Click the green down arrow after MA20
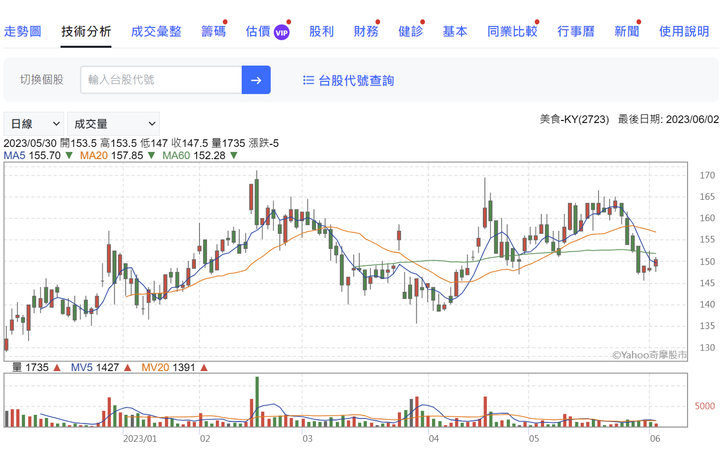This screenshot has height=457, width=720. coord(151,155)
